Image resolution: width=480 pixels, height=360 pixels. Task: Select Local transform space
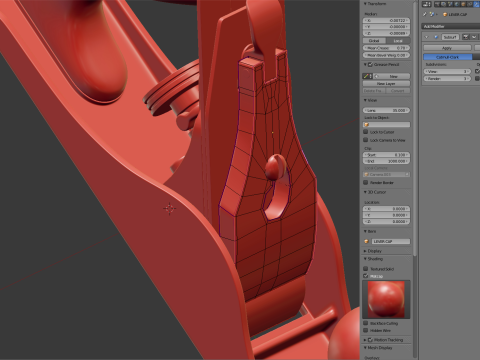tap(398, 41)
